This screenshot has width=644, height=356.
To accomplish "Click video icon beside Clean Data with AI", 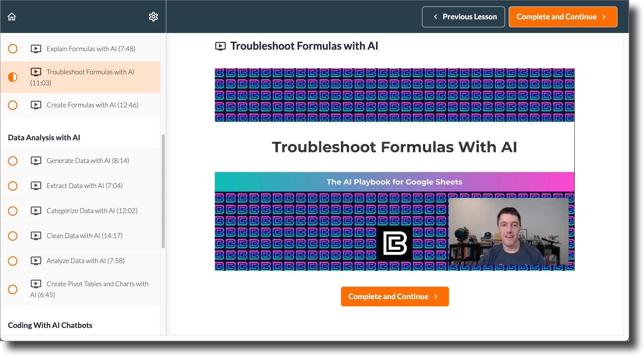I will point(36,236).
